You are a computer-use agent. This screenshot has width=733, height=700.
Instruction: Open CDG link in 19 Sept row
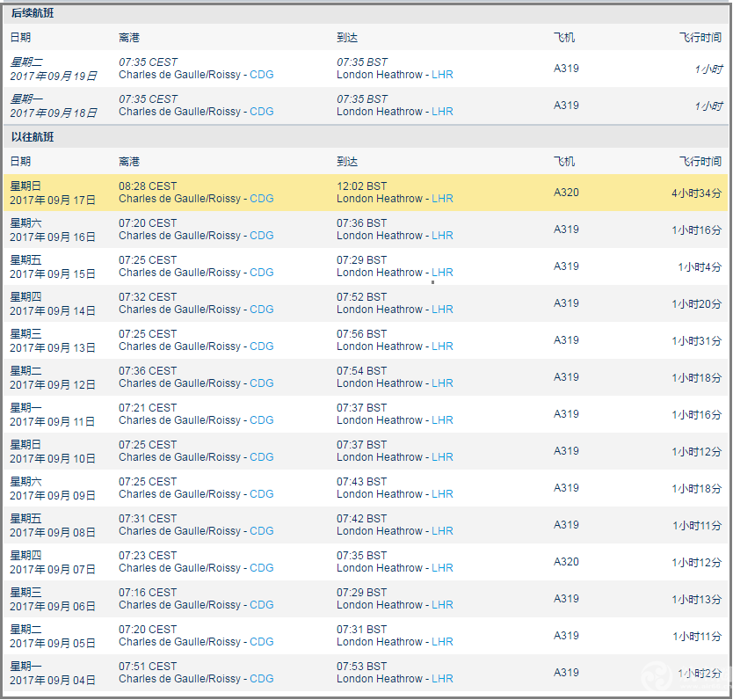click(261, 75)
